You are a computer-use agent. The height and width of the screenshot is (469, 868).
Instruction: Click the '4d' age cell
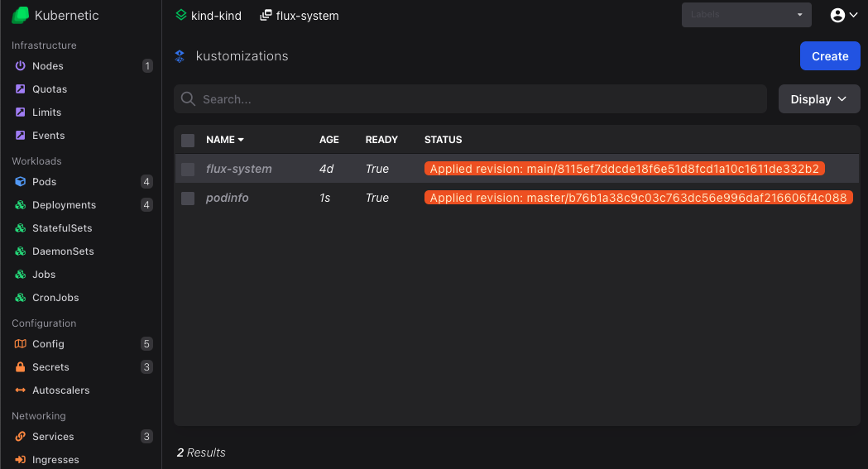pyautogui.click(x=326, y=169)
